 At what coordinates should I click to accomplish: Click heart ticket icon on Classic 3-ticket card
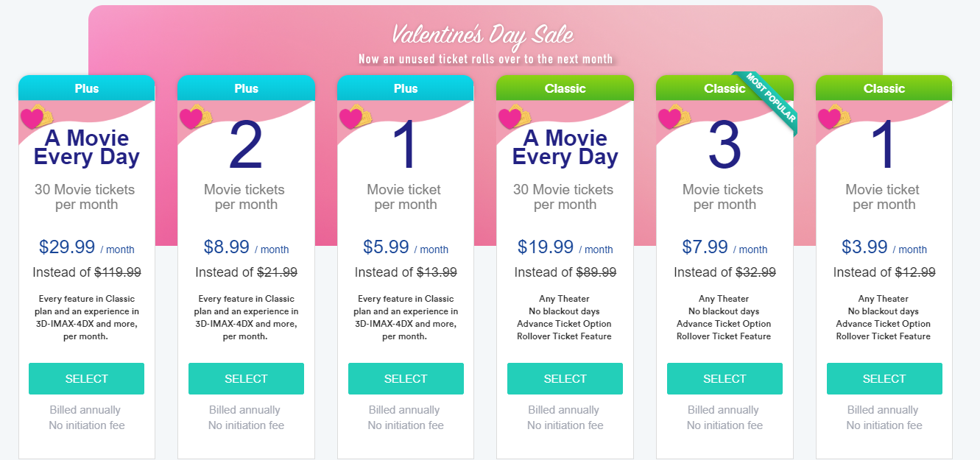click(674, 117)
